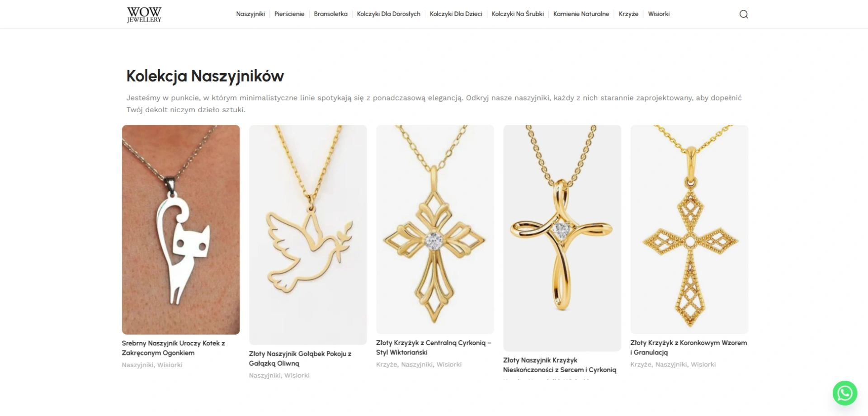Open infinity cross with heart image
868x416 pixels.
pyautogui.click(x=562, y=238)
